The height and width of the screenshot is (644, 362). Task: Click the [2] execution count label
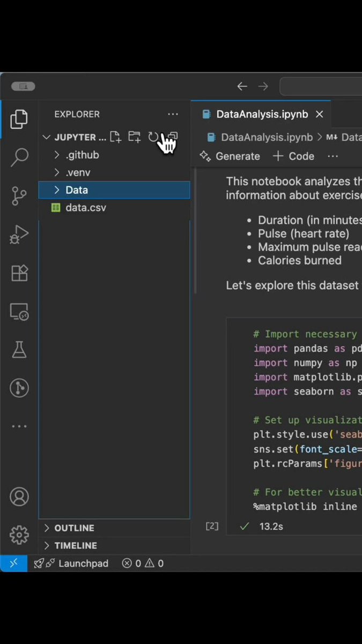(212, 526)
